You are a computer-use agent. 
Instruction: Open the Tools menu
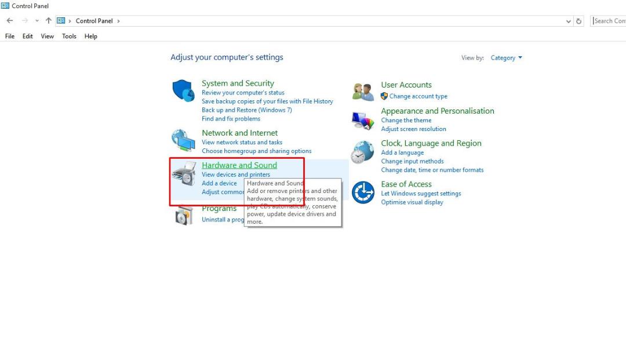69,37
